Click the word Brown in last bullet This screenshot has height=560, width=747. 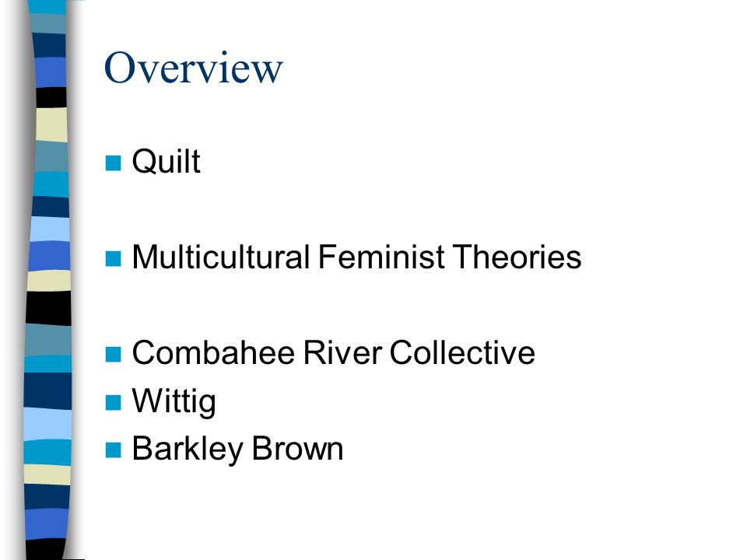(297, 449)
